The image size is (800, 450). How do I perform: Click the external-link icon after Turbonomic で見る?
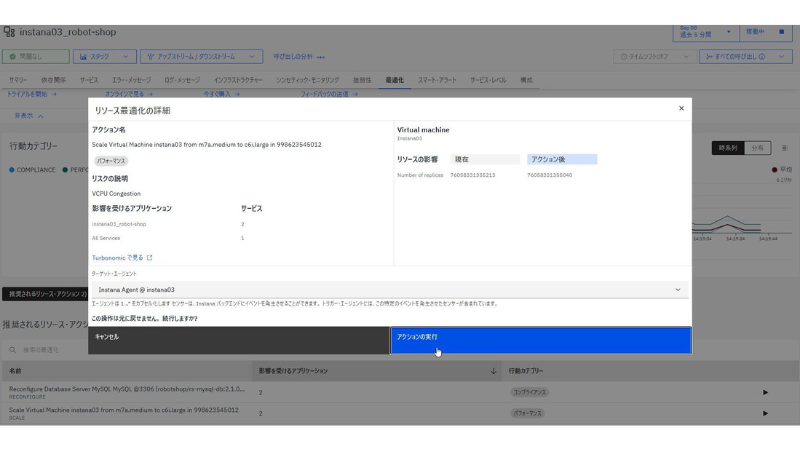[149, 258]
